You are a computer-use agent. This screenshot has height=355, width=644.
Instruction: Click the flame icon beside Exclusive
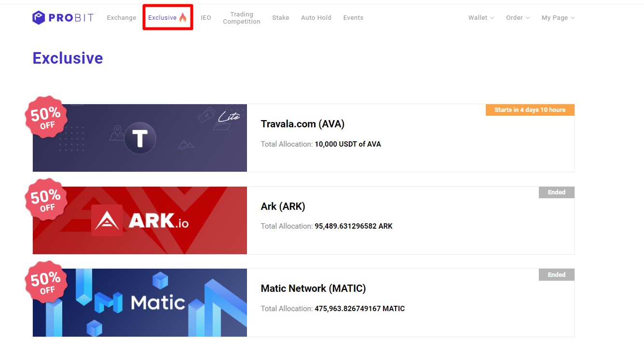click(183, 18)
